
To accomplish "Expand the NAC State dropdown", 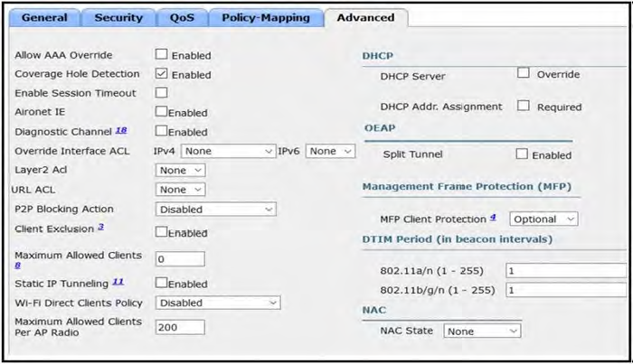I will [x=482, y=331].
